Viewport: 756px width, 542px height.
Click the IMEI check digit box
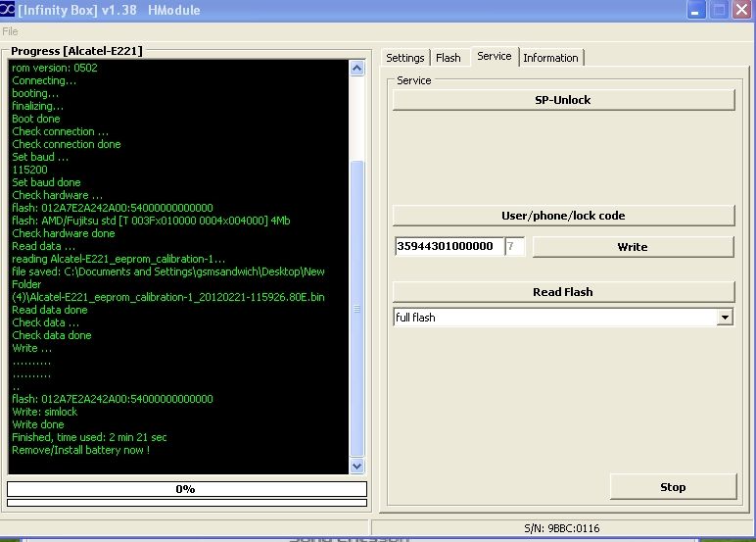click(514, 247)
